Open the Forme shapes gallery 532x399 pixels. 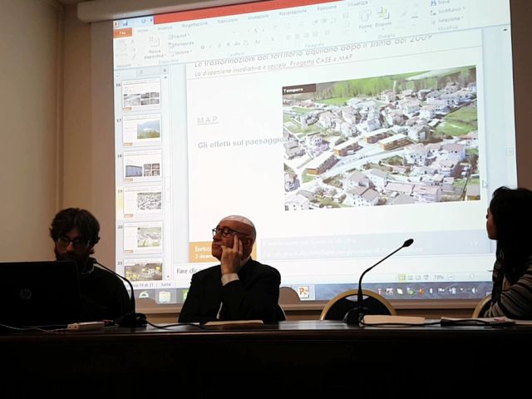click(365, 20)
